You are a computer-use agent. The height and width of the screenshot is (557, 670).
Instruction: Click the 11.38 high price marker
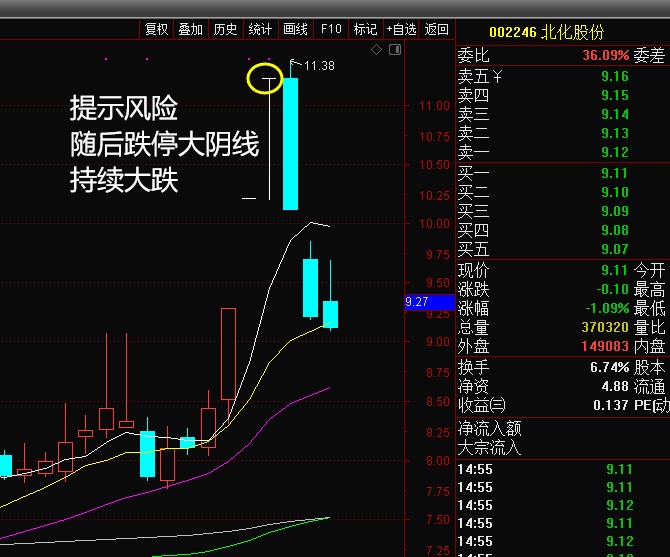pos(319,66)
